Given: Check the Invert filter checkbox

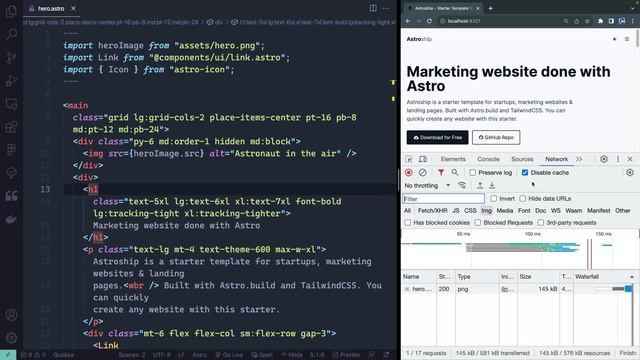Looking at the screenshot, I should click(x=493, y=198).
